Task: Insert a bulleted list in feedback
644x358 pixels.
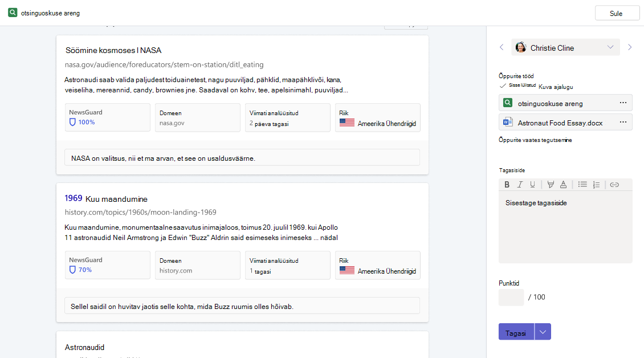Action: (x=582, y=185)
